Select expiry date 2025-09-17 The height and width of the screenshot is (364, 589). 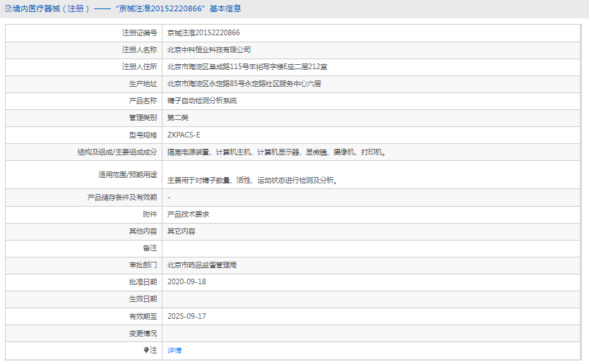click(186, 316)
